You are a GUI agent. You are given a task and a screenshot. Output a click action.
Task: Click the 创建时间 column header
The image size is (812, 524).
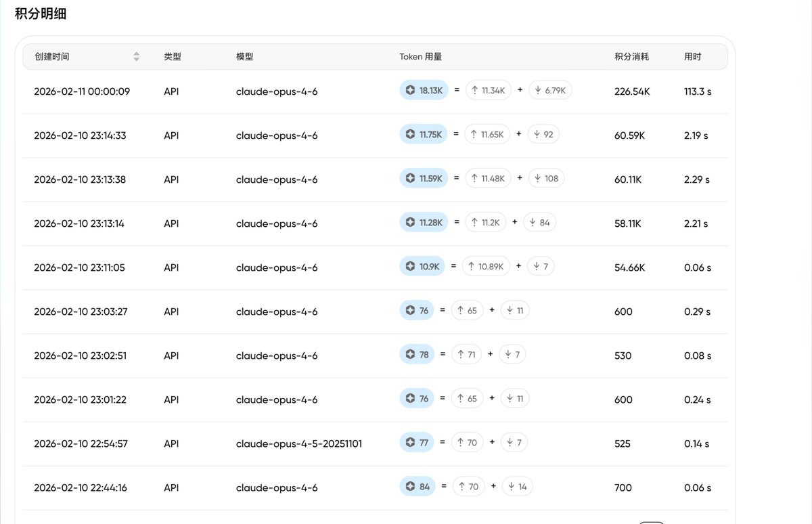[52, 57]
